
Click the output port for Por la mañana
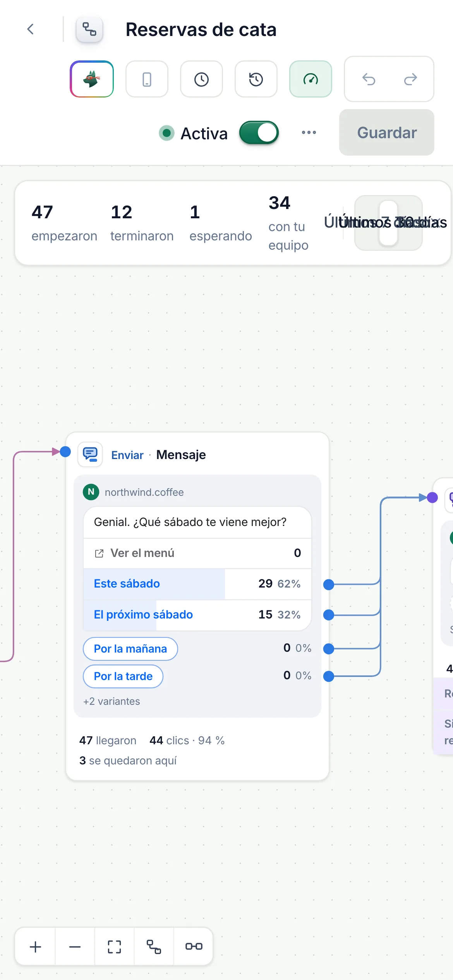tap(329, 649)
